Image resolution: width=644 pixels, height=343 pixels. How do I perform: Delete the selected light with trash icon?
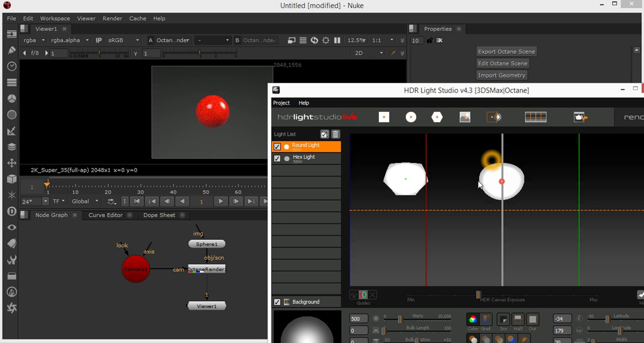(335, 134)
